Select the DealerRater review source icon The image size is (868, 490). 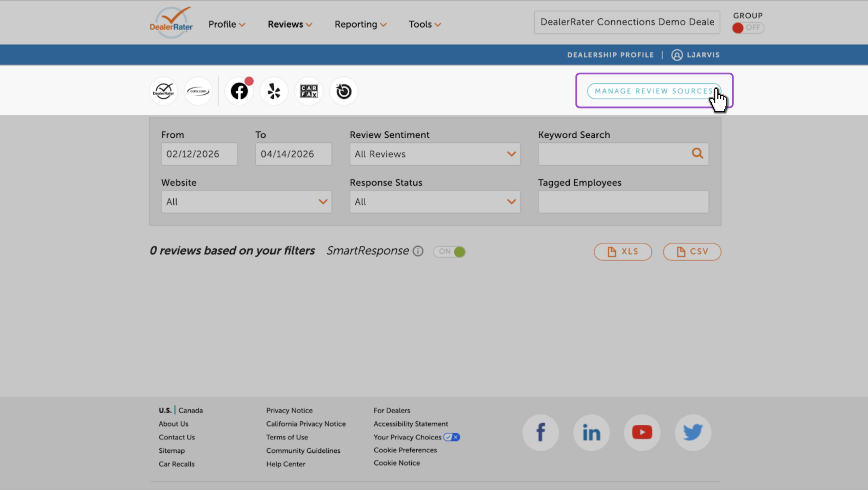[163, 91]
